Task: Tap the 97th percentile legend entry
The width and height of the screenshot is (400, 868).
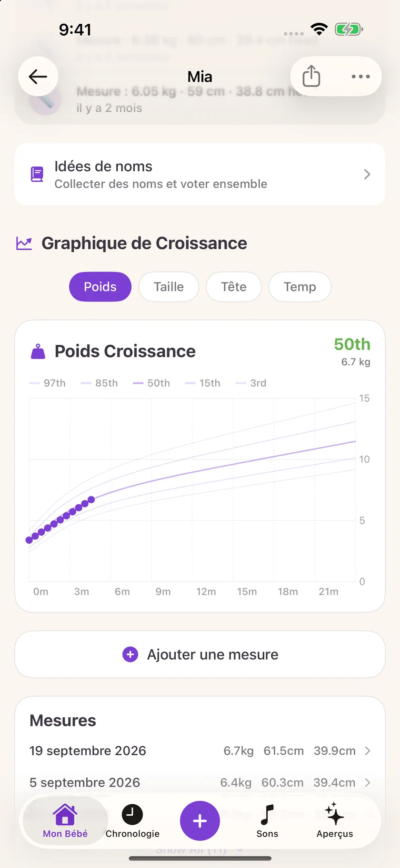Action: pos(47,383)
